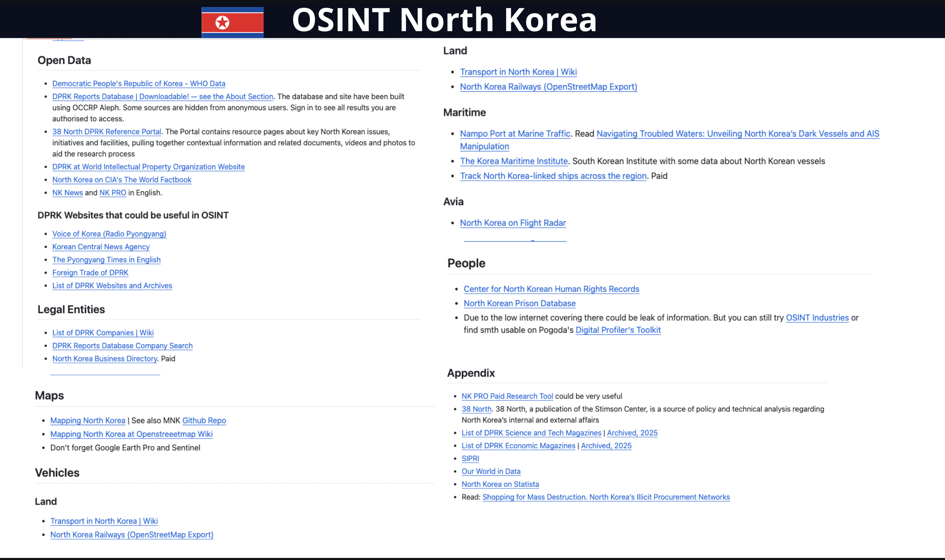Open Korean Central News Agency link
The height and width of the screenshot is (560, 945).
click(x=101, y=246)
